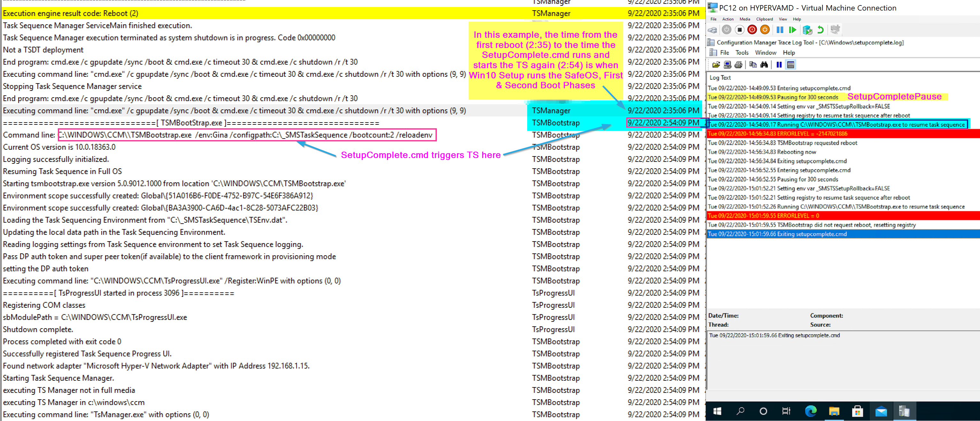Open a log file with CMTrace's folder icon
The height and width of the screenshot is (421, 980).
click(716, 65)
